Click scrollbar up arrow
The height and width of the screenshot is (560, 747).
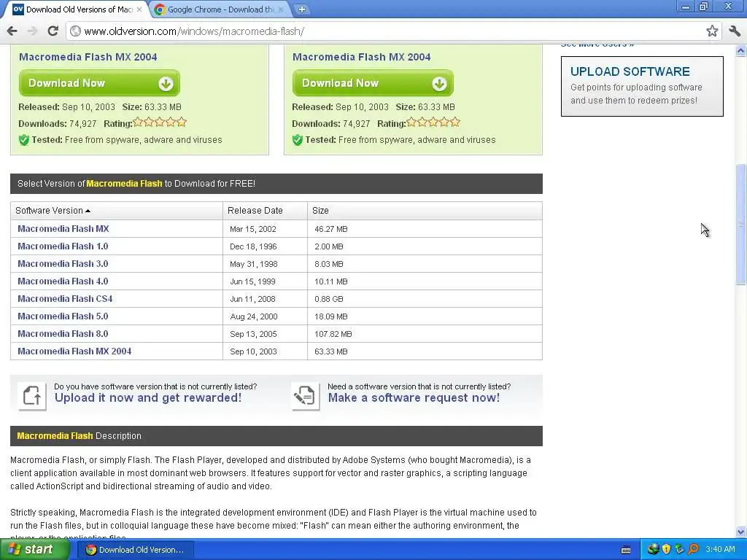pos(740,50)
